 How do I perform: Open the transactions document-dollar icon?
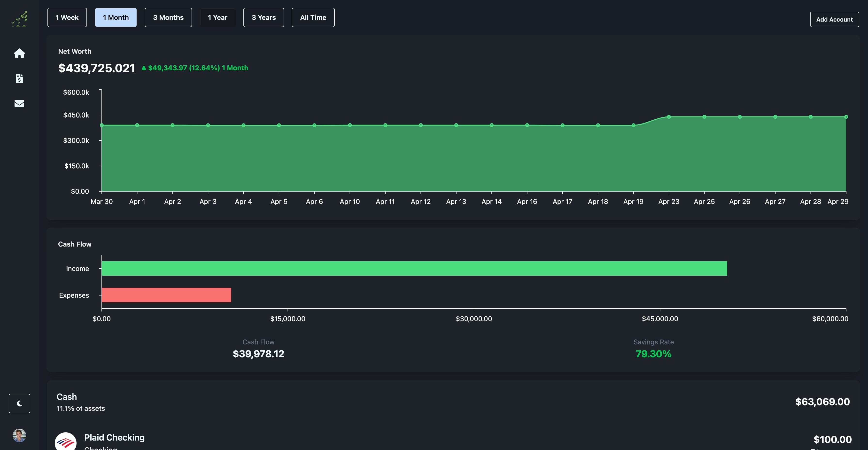(x=19, y=78)
